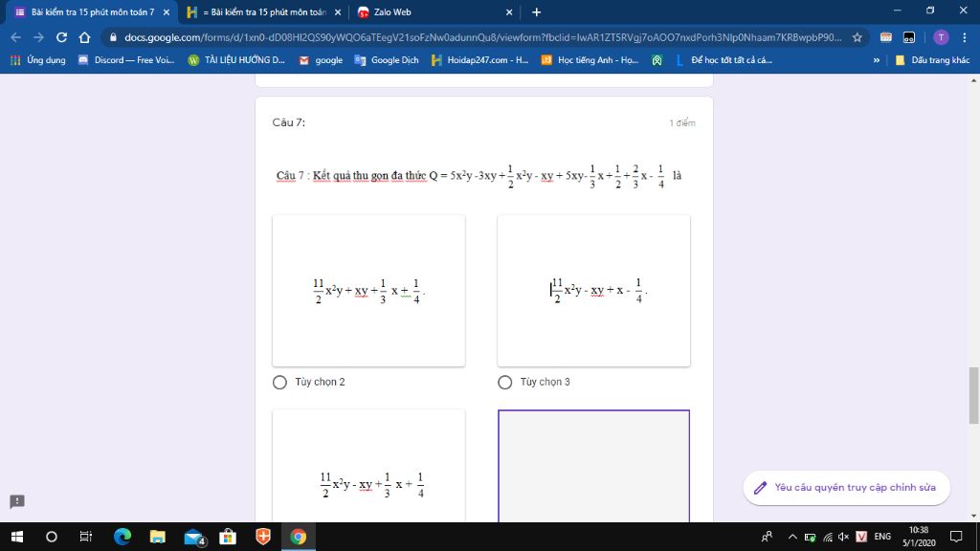Open the Chrome three-dot menu
This screenshot has width=980, height=551.
pyautogui.click(x=965, y=37)
